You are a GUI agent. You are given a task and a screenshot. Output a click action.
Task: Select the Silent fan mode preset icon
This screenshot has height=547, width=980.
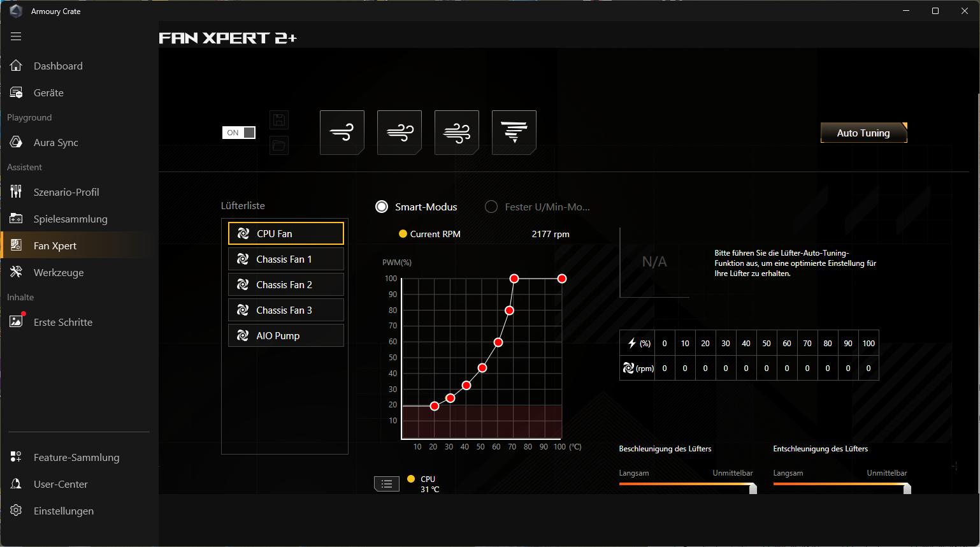[342, 133]
